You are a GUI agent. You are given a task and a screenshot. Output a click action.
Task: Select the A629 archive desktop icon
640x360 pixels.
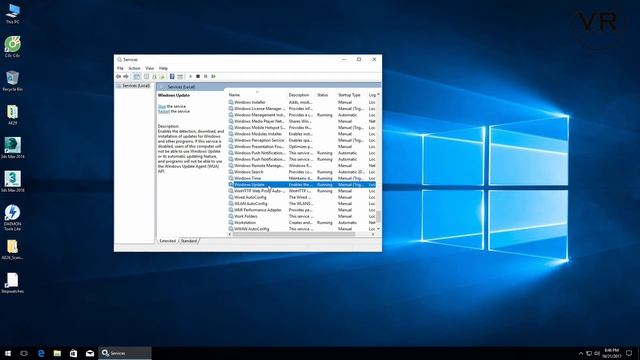[12, 115]
